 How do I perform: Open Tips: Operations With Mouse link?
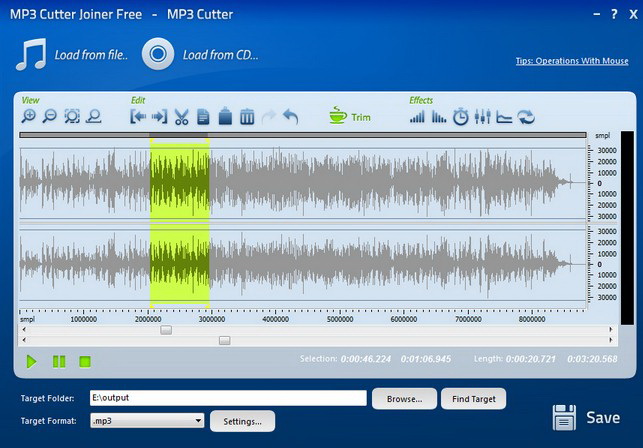pos(572,61)
